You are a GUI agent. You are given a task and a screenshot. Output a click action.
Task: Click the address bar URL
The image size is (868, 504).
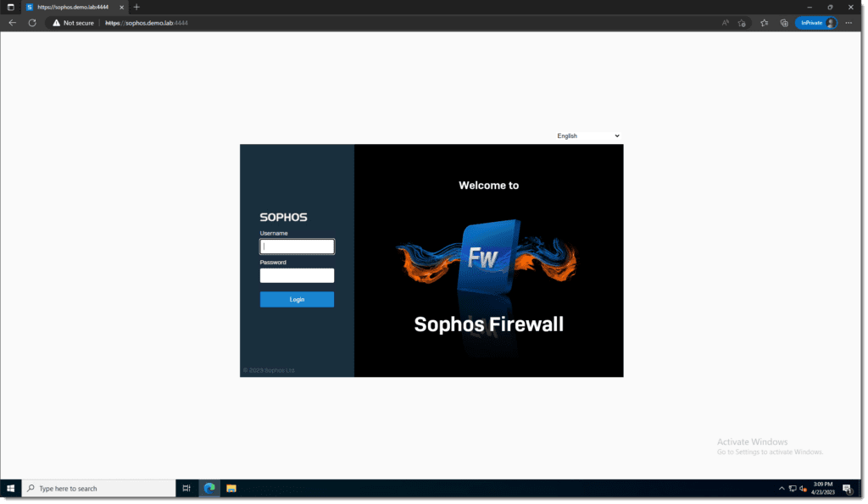[x=147, y=23]
